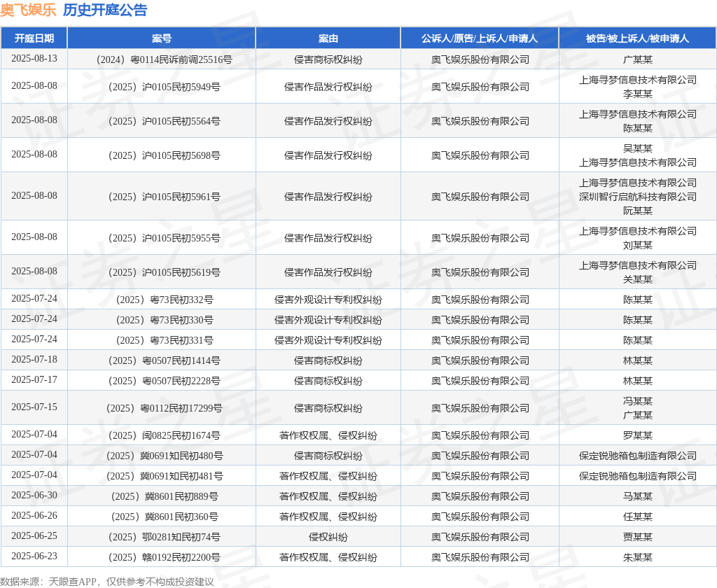
Task: Click defendant 广某某 in the 2025-08-13 row
Action: pos(637,59)
